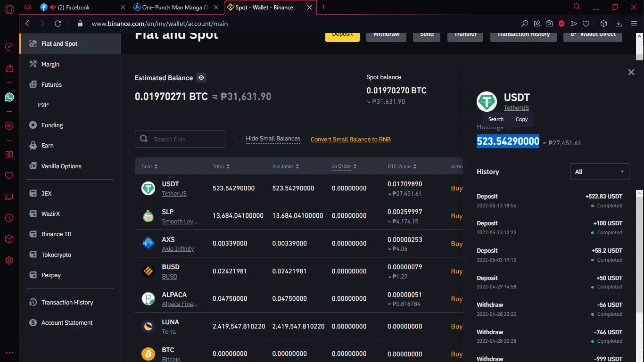Select Funding in the wallet menu
Viewport: 644px width, 362px height.
(70, 125)
